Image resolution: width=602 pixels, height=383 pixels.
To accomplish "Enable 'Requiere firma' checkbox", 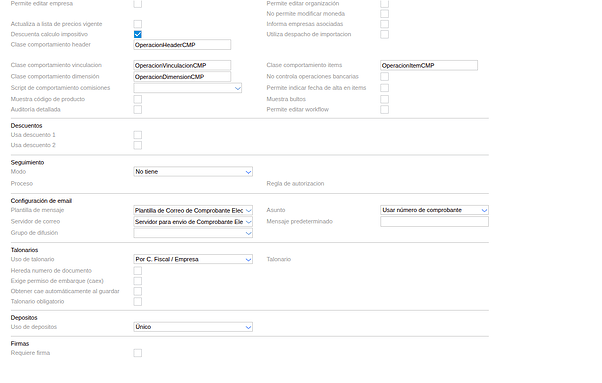I will (137, 353).
